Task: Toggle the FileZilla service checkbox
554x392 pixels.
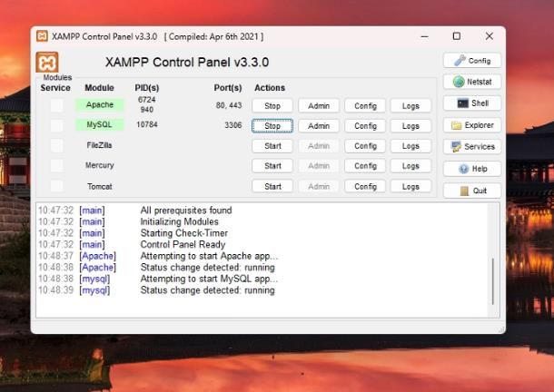Action: (57, 145)
